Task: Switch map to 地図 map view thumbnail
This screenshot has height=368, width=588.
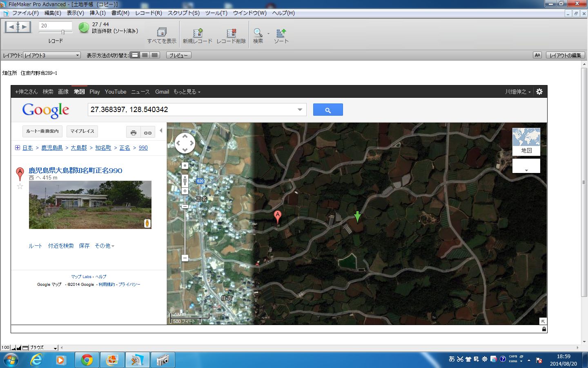Action: [x=526, y=141]
